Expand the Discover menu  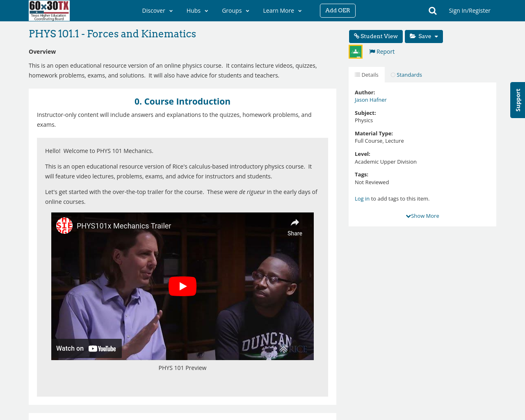click(x=157, y=11)
